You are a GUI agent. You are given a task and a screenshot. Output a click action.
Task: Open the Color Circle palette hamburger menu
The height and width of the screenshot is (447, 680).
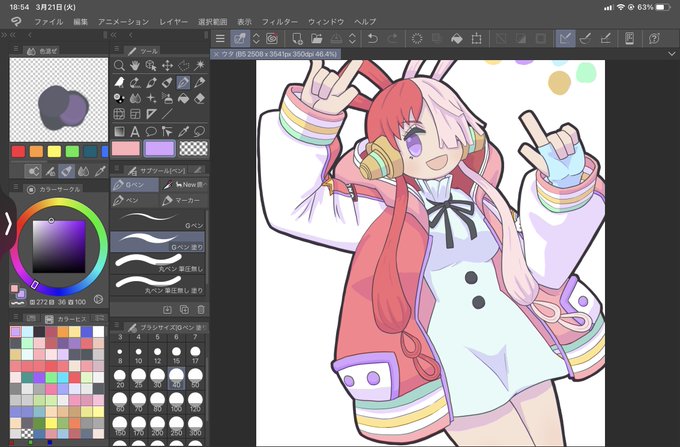click(x=16, y=186)
